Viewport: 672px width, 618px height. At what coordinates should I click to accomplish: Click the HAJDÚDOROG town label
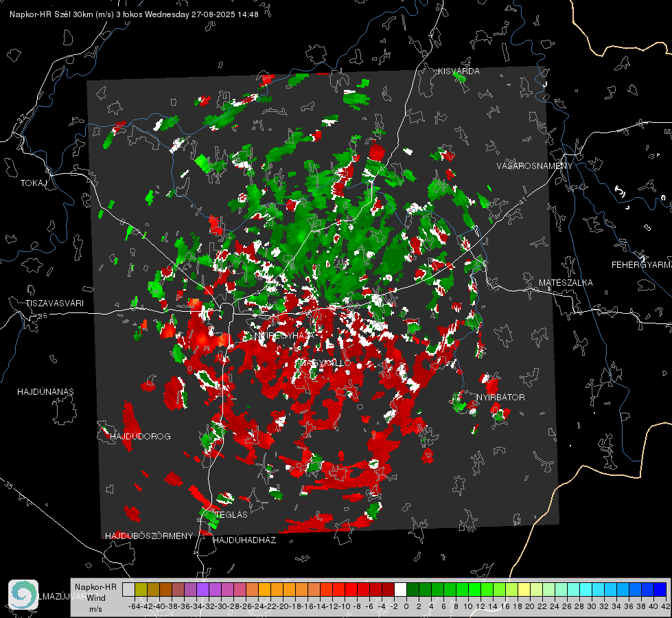(x=141, y=436)
